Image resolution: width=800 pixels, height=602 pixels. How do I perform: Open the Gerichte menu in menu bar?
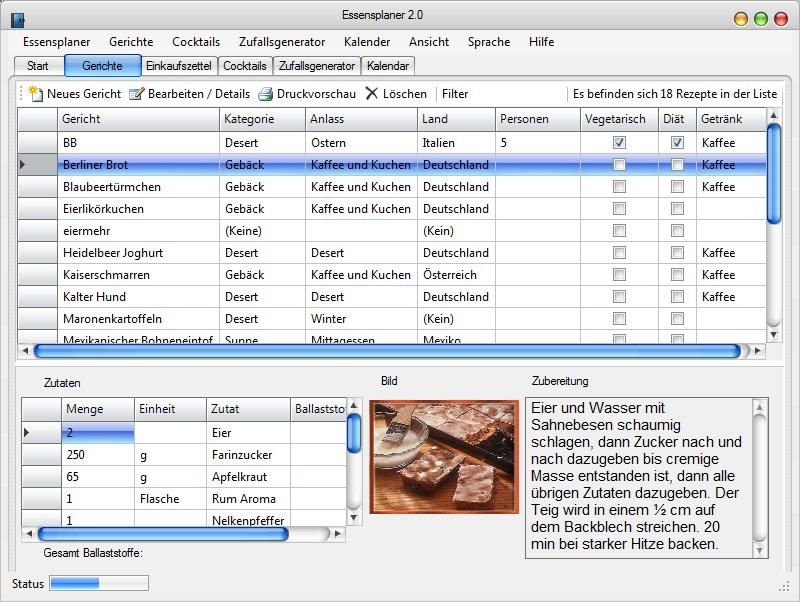(x=131, y=42)
